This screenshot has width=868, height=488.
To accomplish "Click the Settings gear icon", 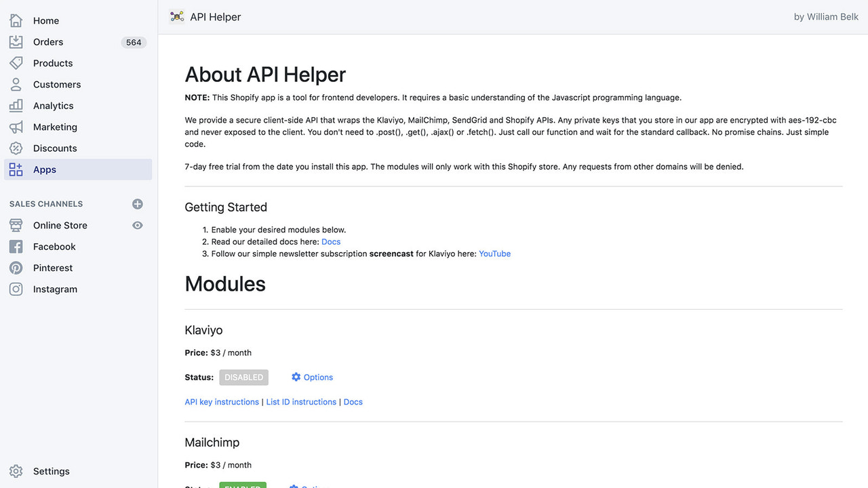I will pos(15,471).
